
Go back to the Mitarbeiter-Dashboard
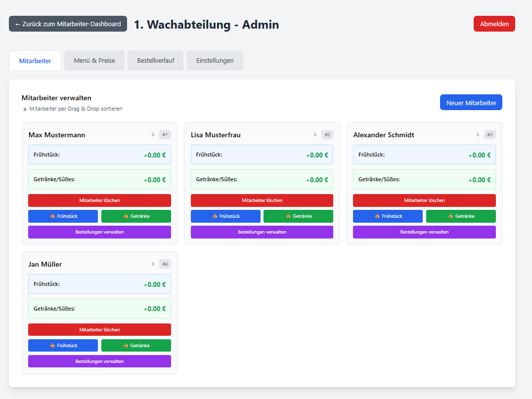[x=68, y=24]
